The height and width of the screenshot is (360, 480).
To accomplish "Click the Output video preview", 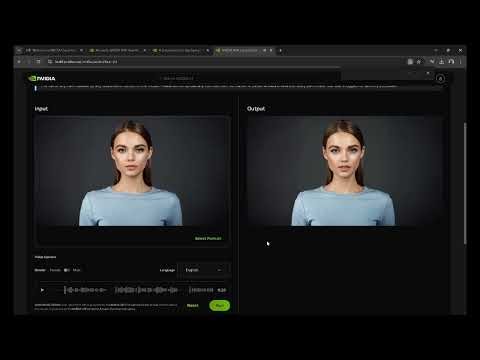I will pos(344,172).
